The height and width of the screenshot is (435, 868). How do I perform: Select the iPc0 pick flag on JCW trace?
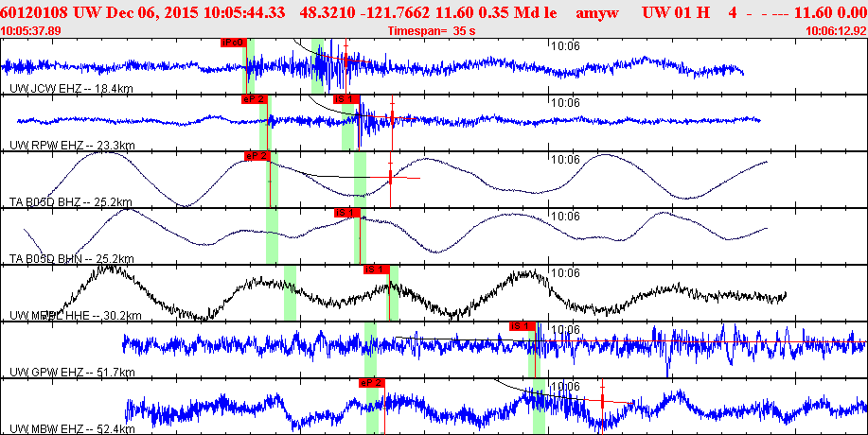(233, 43)
